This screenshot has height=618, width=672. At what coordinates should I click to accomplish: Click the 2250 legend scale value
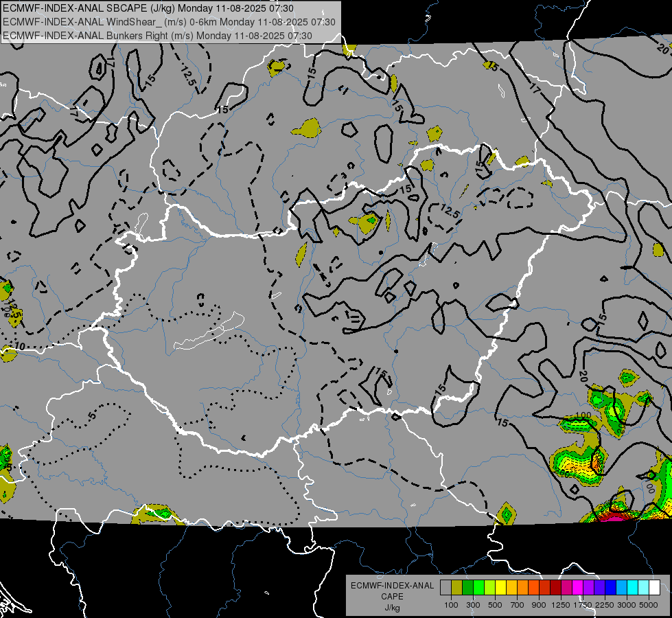pyautogui.click(x=605, y=605)
